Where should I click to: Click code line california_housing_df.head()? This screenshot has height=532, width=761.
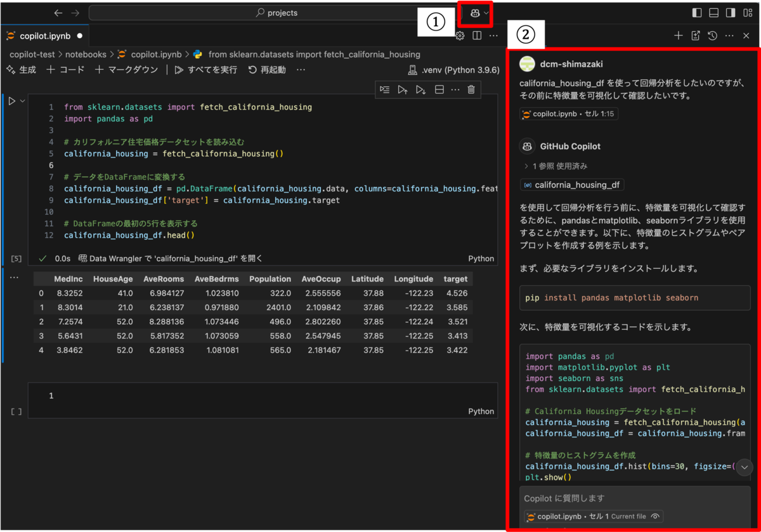[x=129, y=235]
